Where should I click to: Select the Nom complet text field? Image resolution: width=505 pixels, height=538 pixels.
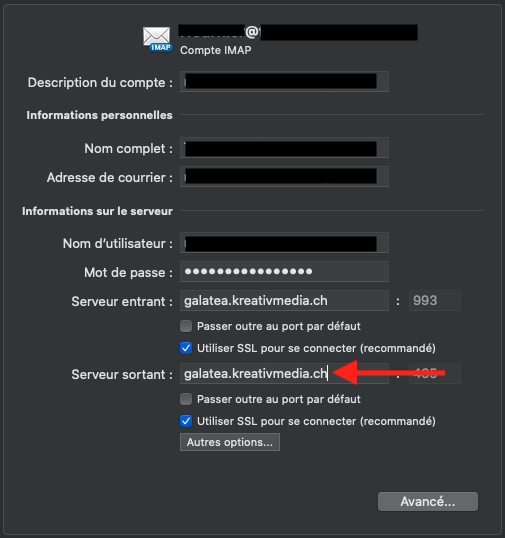(284, 148)
